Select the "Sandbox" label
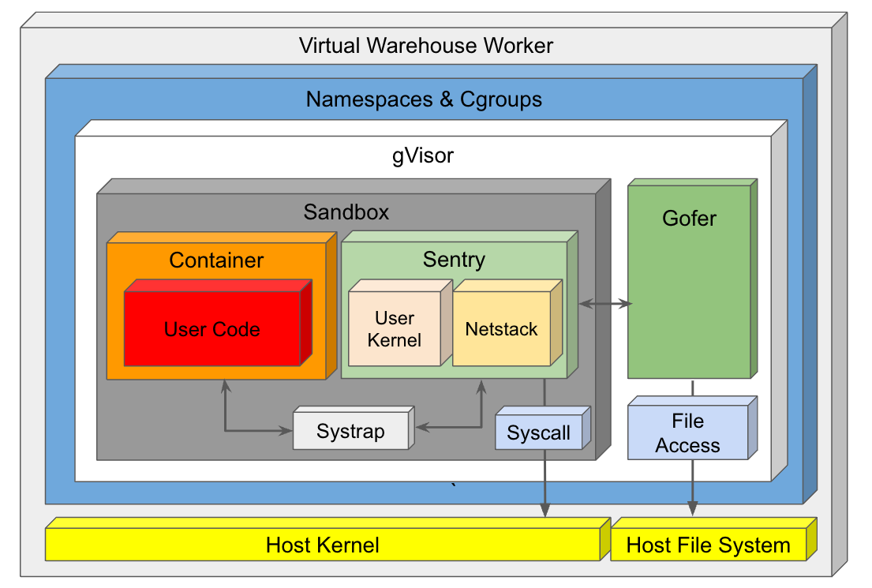The image size is (872, 588). coord(346,212)
